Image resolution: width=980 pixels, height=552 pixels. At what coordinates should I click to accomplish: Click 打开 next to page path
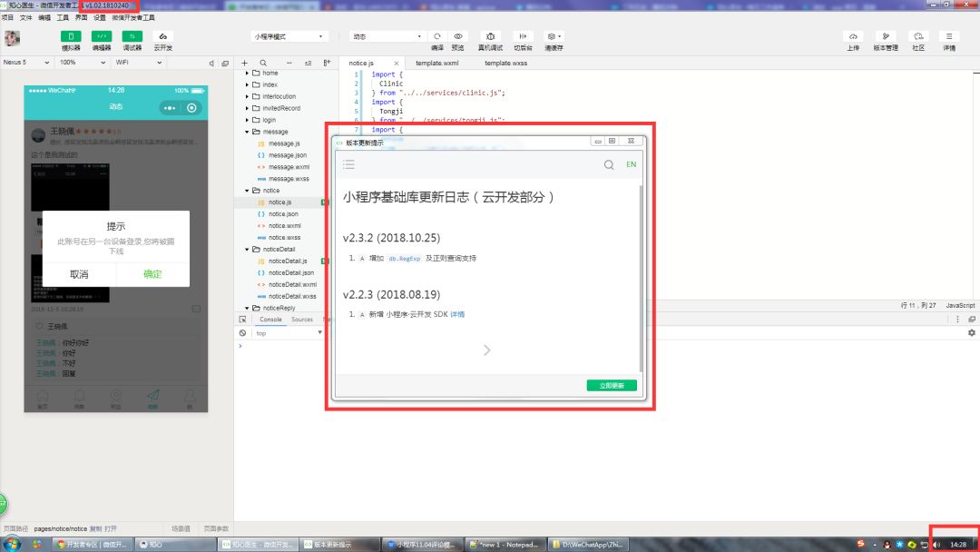coord(111,529)
